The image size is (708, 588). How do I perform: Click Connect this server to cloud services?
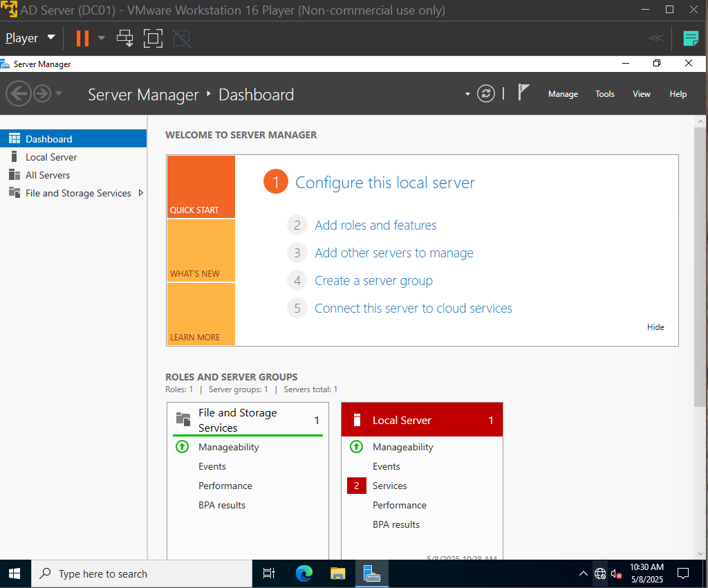(x=413, y=308)
